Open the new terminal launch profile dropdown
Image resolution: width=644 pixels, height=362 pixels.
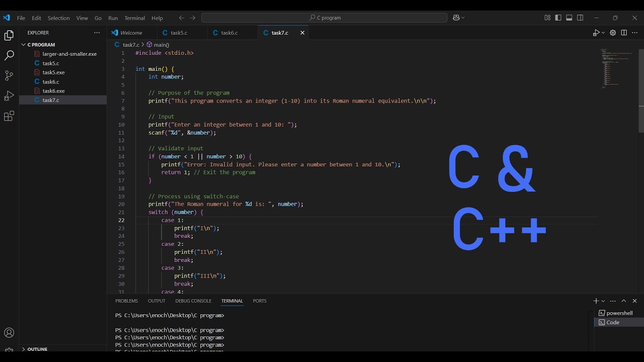coord(603,301)
